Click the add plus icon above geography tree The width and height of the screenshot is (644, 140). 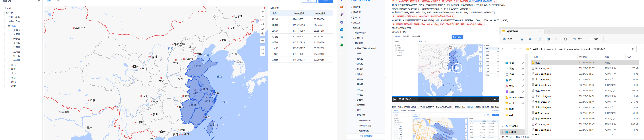(x=39, y=1)
